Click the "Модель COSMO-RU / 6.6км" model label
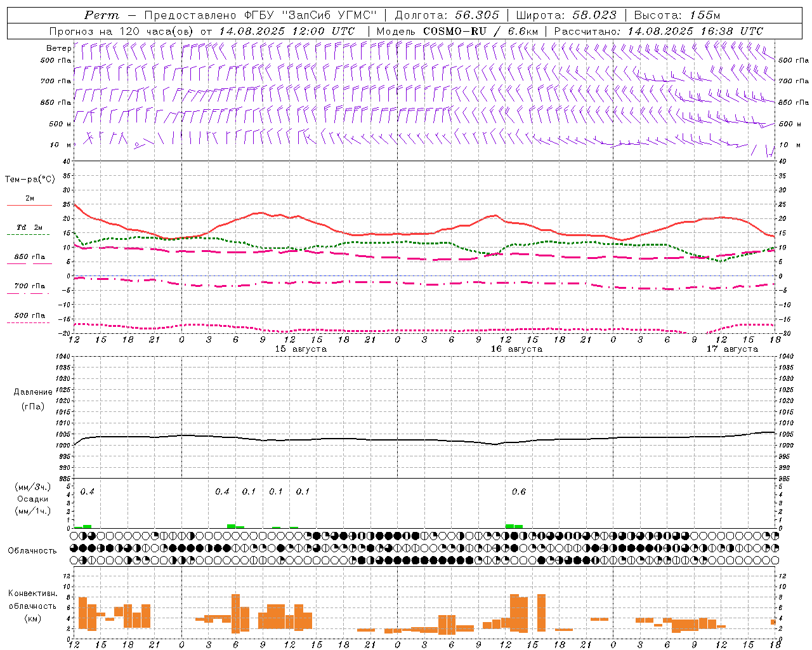 coord(457,31)
